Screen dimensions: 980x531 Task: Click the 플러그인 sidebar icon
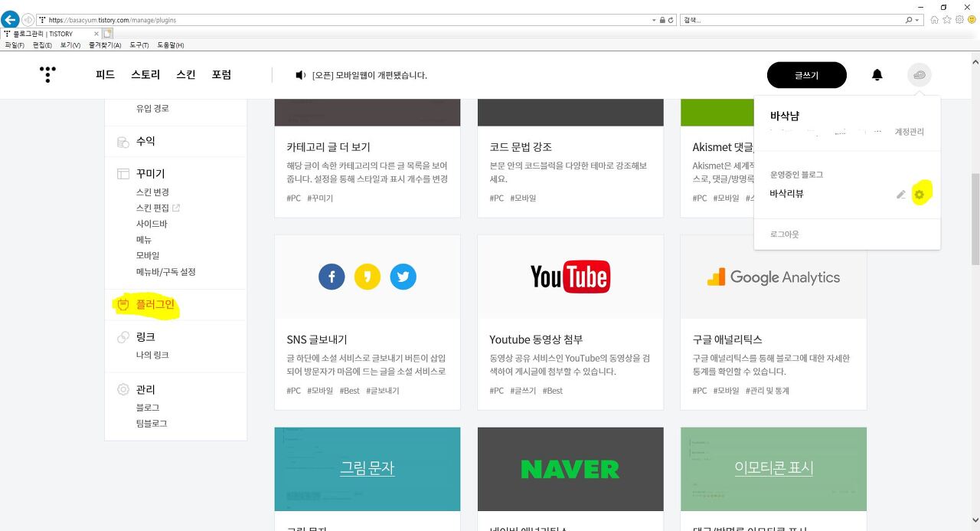[x=122, y=305]
